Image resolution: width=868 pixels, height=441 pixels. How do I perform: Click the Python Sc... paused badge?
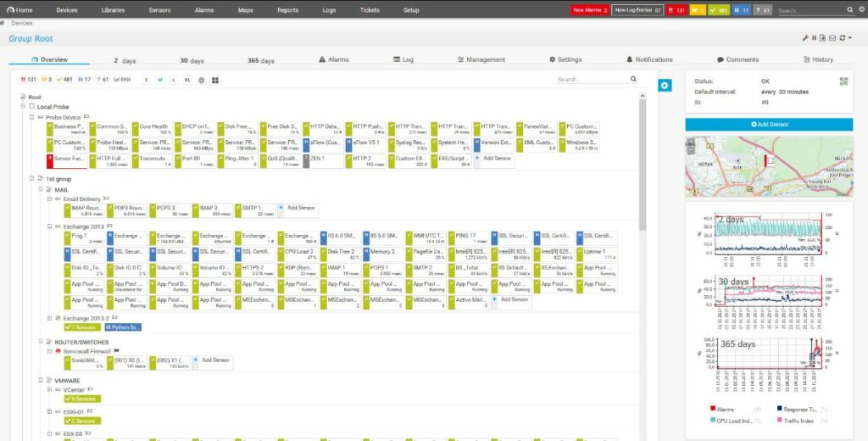[124, 327]
